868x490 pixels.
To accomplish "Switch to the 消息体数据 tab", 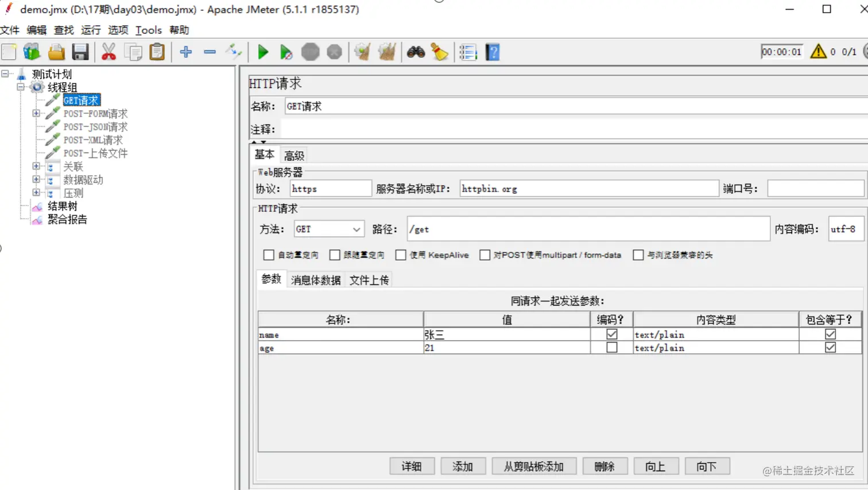I will pyautogui.click(x=316, y=280).
